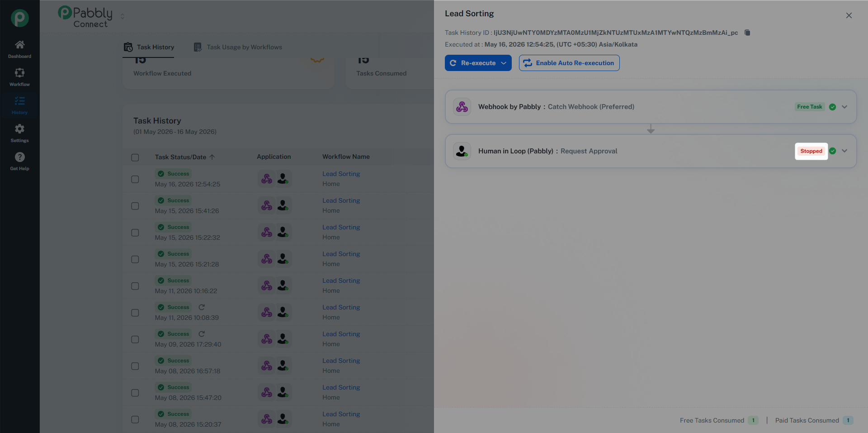Toggle the select-all checkbox in table header
Screen dimensions: 868x433
(135, 157)
